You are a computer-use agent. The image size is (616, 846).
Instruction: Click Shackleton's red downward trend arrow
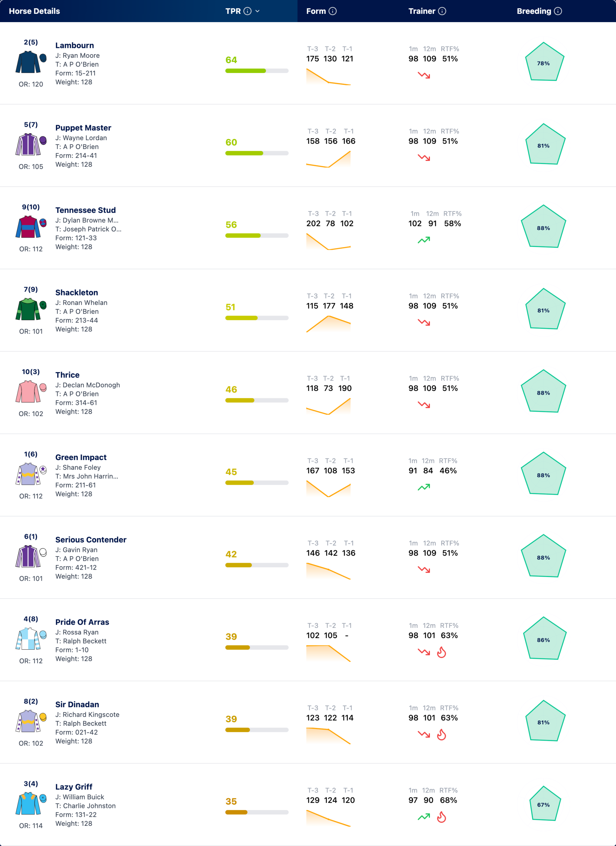click(424, 322)
